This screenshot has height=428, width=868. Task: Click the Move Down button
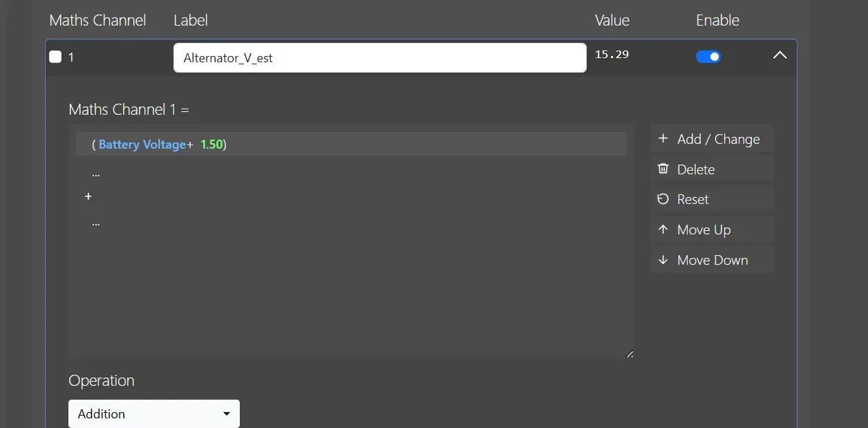[712, 260]
